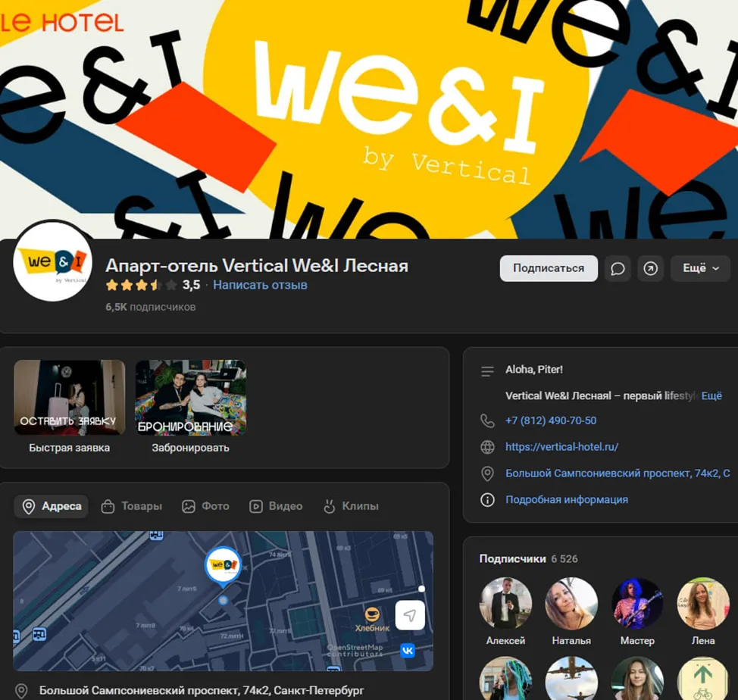Click the VK logo on the map

coord(408,651)
